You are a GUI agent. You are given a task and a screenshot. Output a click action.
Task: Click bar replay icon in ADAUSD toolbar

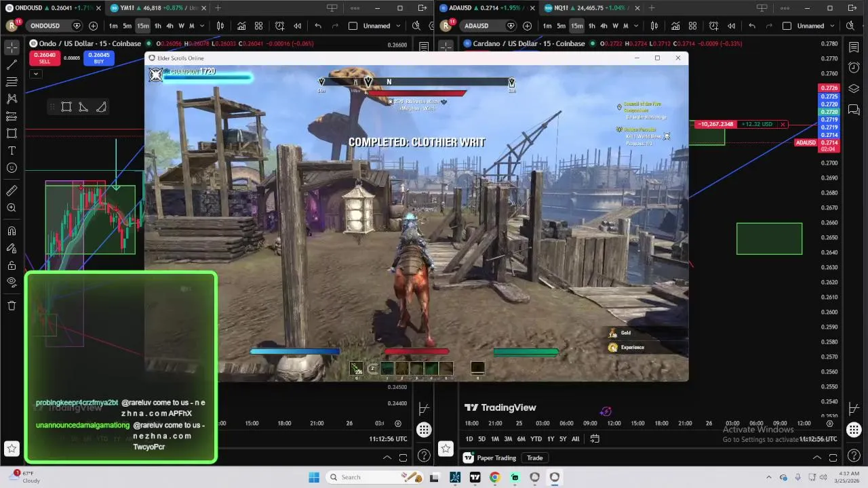click(731, 26)
